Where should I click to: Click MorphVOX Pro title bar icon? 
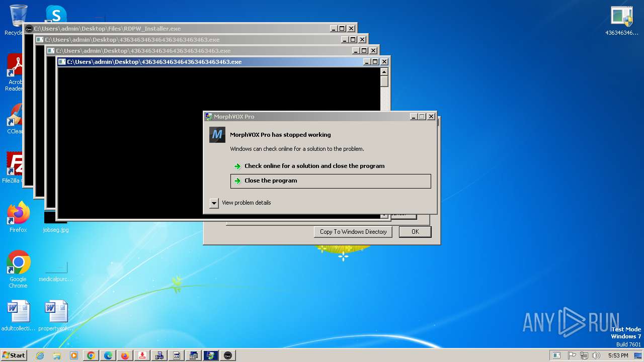click(208, 117)
